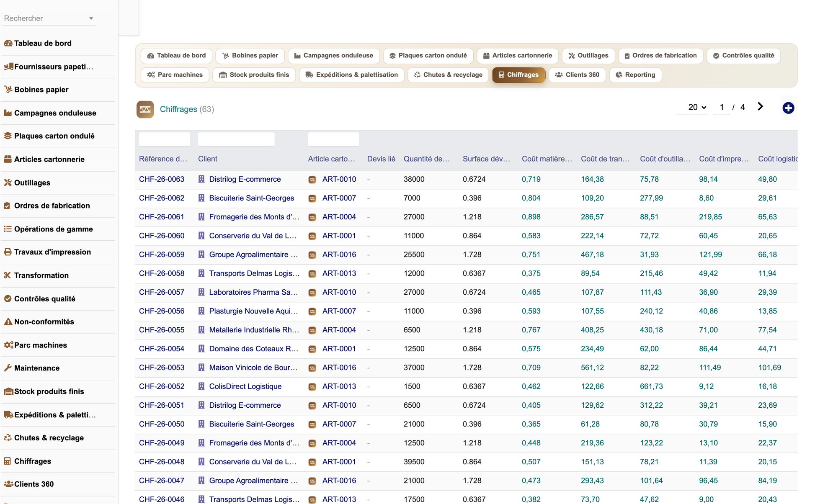The height and width of the screenshot is (504, 815).
Task: Switch to Plaques carton ondulé tab
Action: (428, 56)
